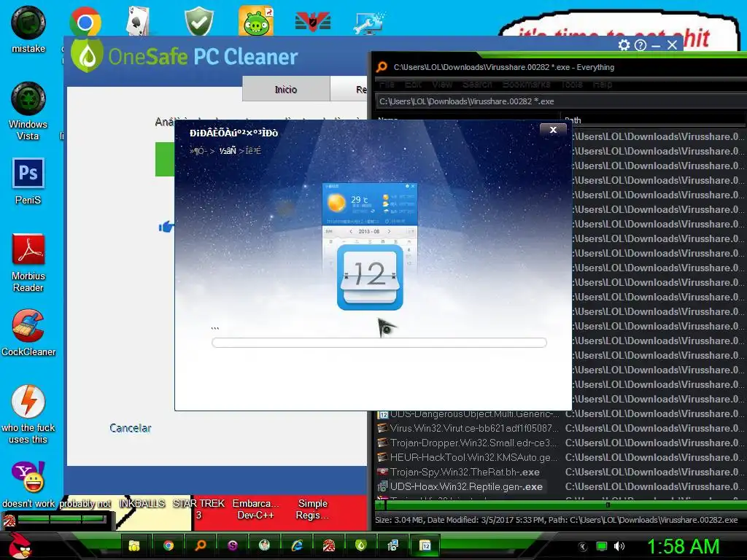Open Chrome from the taskbar

pyautogui.click(x=169, y=545)
